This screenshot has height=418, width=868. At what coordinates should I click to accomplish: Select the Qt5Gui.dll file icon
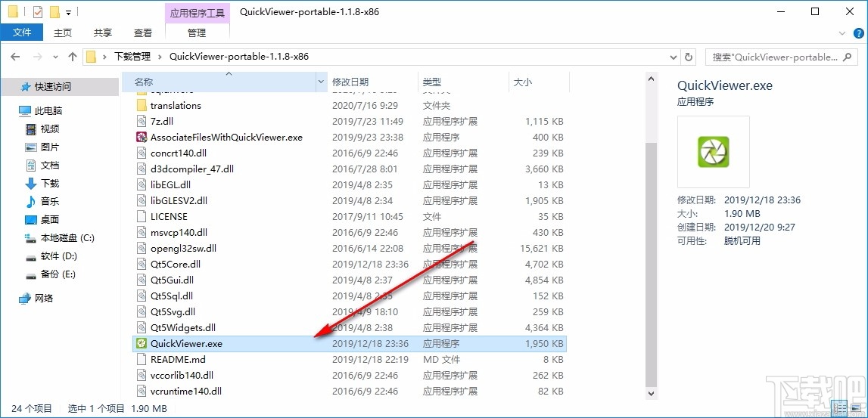click(x=142, y=280)
